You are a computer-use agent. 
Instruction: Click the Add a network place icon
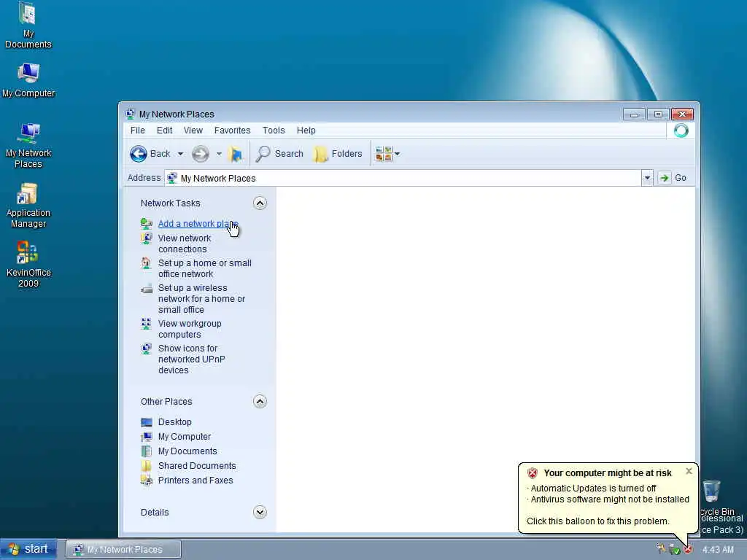pos(146,223)
